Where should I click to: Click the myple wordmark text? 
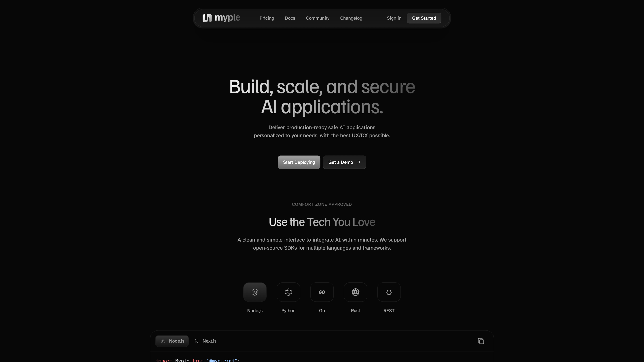pos(227,18)
